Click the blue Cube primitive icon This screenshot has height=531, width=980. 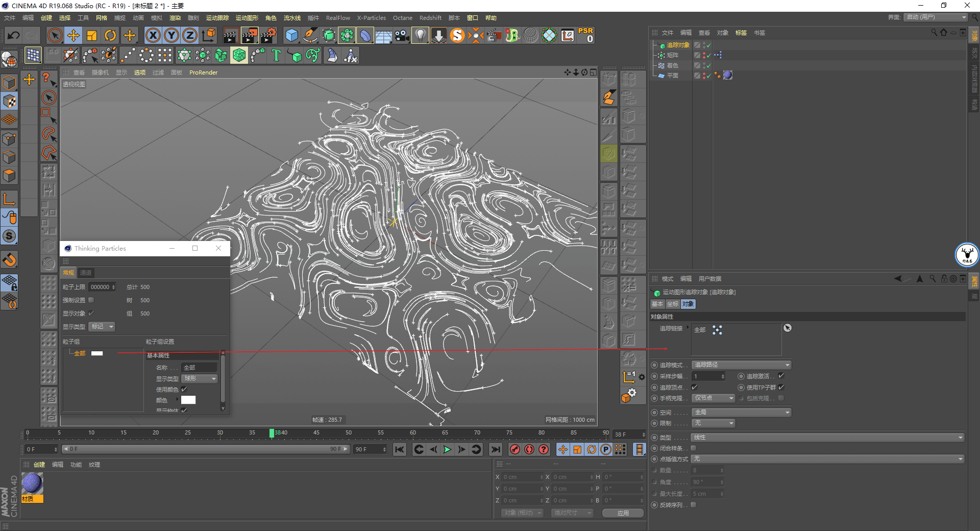(291, 35)
